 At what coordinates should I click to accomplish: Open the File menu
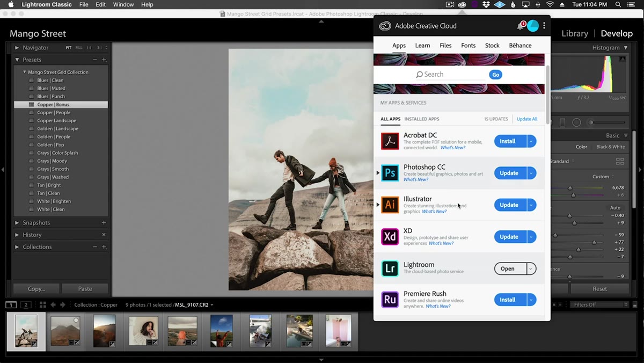point(84,4)
